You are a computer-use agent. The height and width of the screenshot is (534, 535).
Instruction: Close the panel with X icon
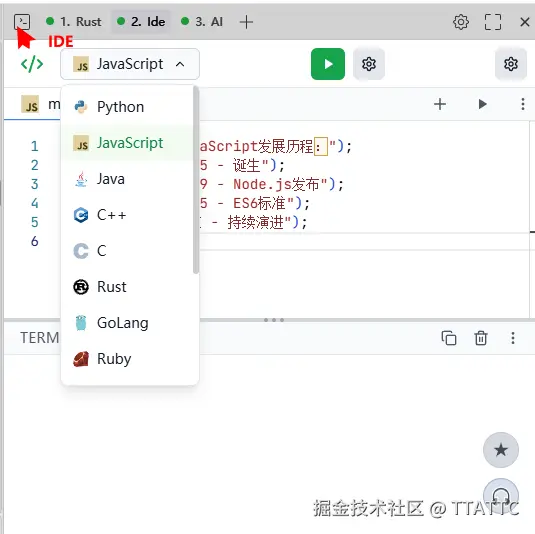point(524,22)
